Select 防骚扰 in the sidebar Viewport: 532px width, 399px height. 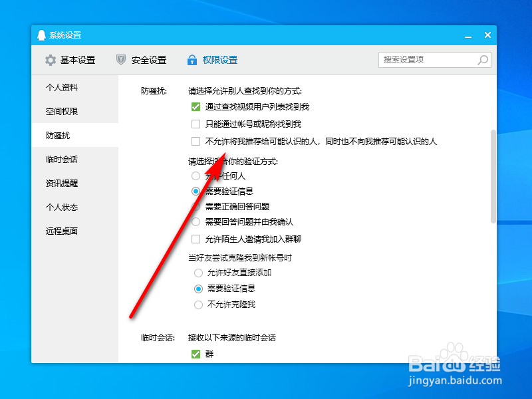point(74,136)
